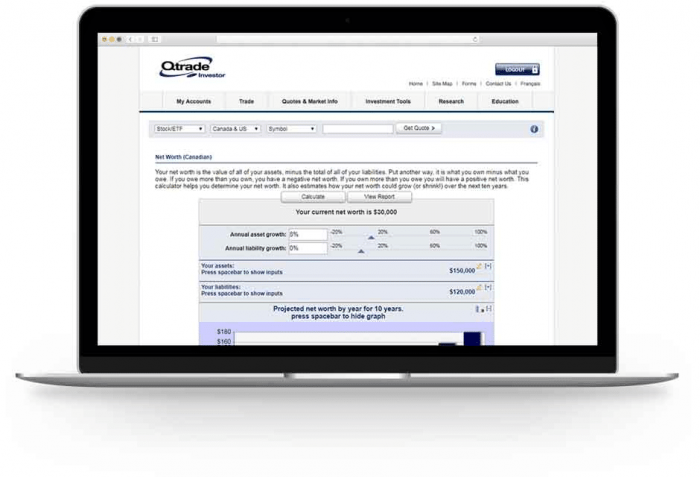Viewport: 700px width, 477px height.
Task: Click the $120,000 liabilities total
Action: coord(462,292)
